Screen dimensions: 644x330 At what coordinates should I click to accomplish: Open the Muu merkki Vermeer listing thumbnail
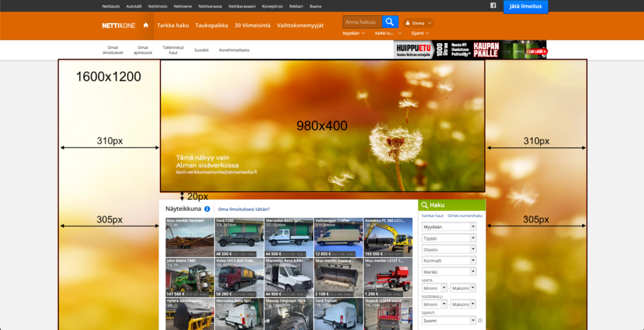[x=190, y=237]
